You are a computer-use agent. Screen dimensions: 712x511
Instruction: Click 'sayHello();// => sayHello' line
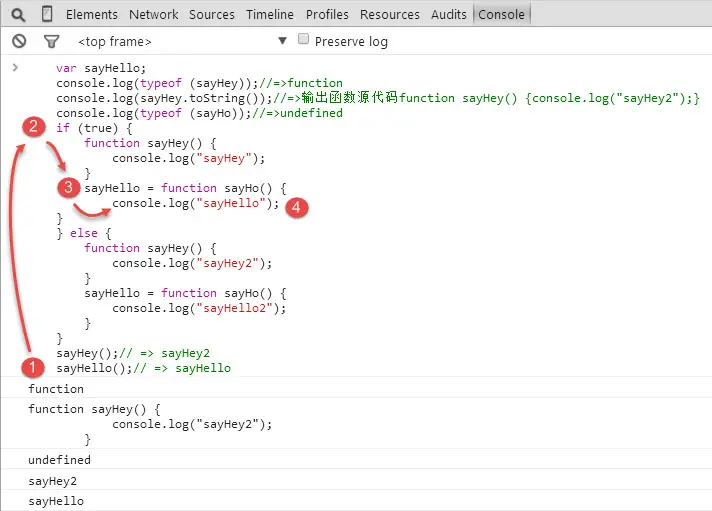pos(143,368)
